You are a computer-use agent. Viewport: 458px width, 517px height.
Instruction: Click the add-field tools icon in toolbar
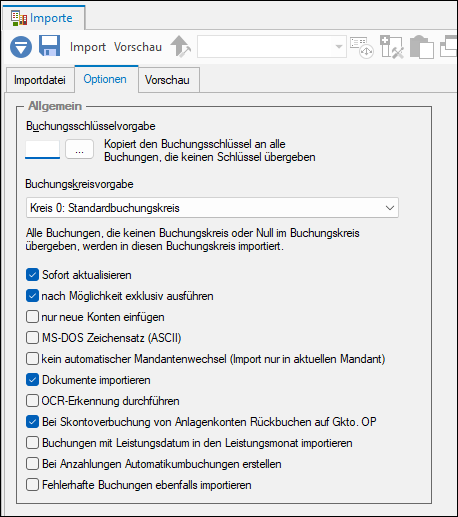(392, 47)
